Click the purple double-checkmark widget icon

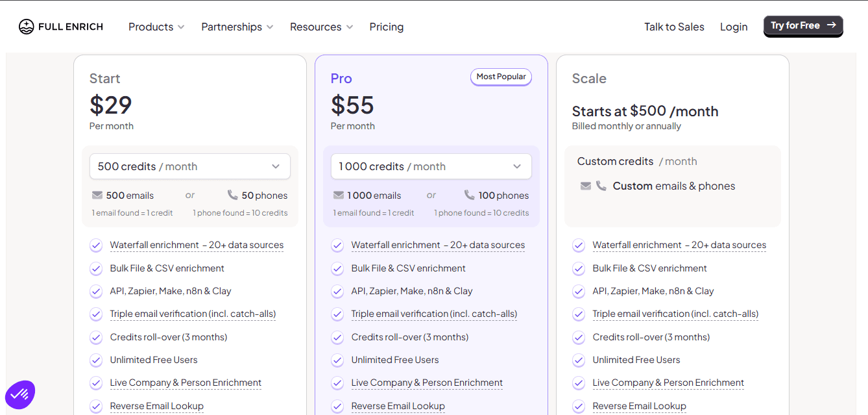tap(20, 394)
